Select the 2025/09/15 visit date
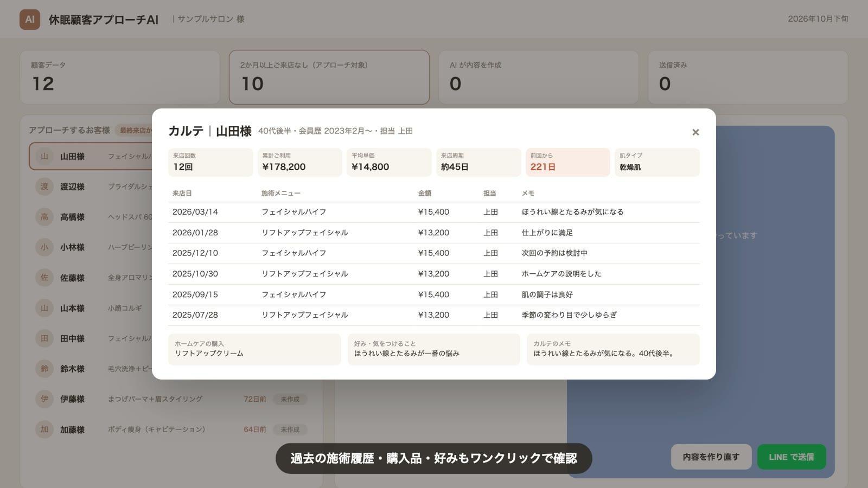This screenshot has height=488, width=868. [x=195, y=294]
